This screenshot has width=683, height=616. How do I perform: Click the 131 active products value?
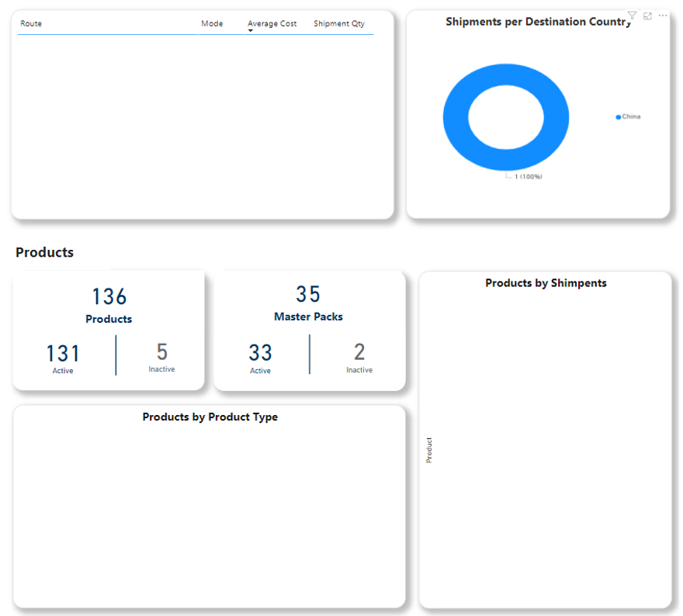(x=63, y=354)
